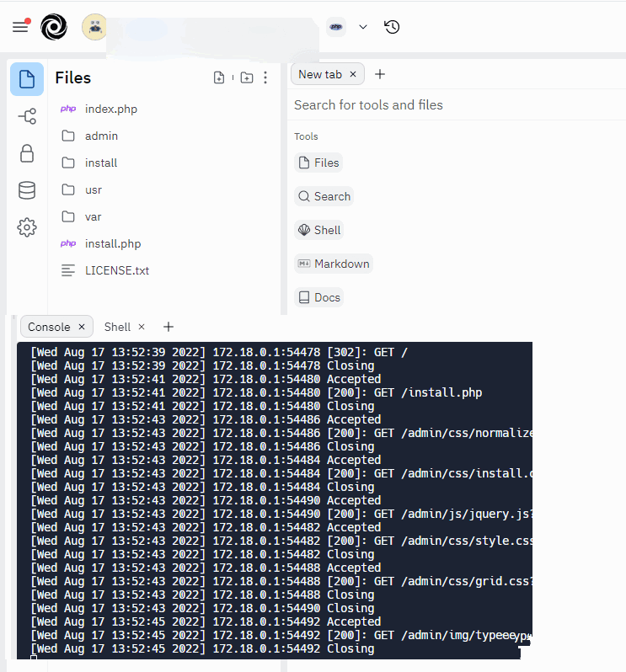Click the Replit spiral logo
626x672 pixels.
pyautogui.click(x=54, y=27)
